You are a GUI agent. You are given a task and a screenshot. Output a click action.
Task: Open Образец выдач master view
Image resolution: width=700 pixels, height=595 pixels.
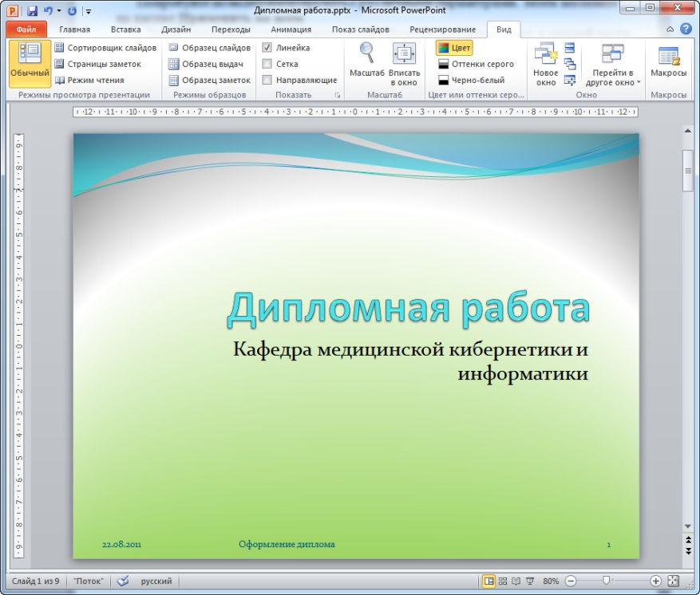click(206, 64)
